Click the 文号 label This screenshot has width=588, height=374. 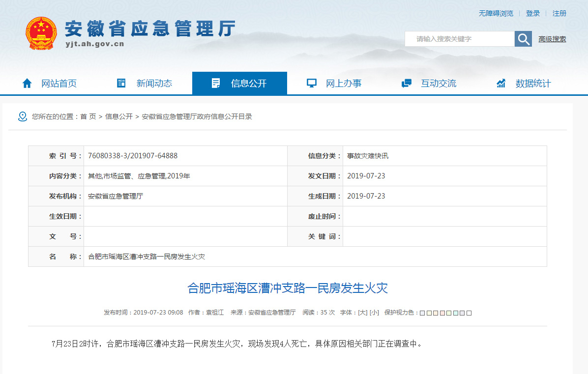pyautogui.click(x=65, y=236)
